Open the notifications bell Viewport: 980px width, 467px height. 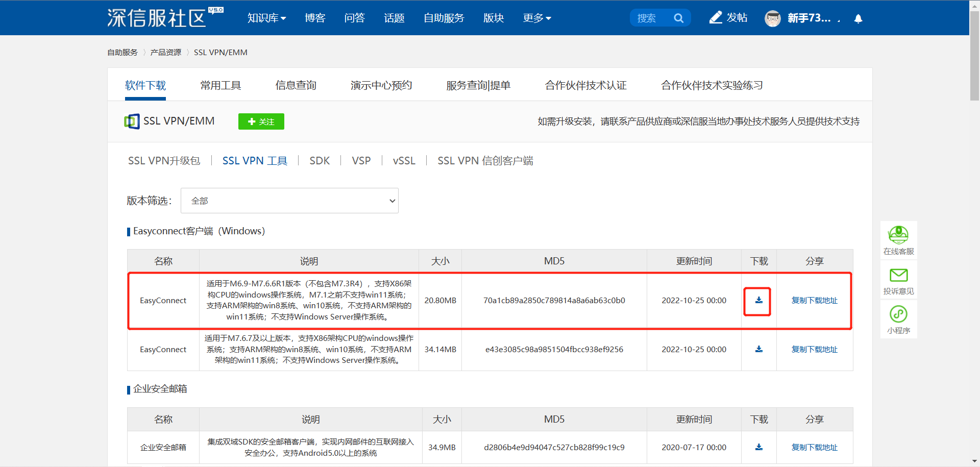[x=858, y=18]
